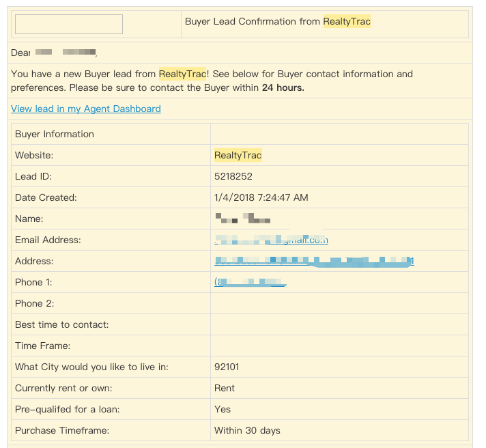
Task: Click the Phone 1 number link
Action: pos(249,282)
